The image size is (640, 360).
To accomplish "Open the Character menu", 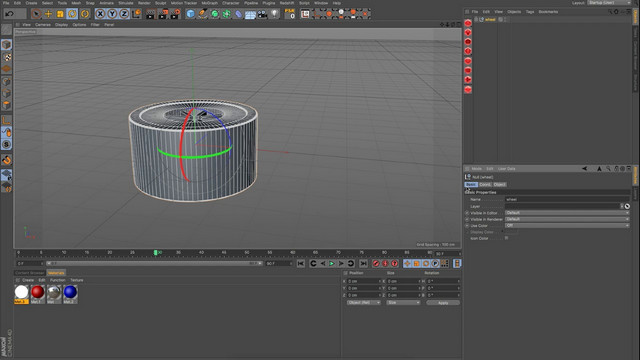I will pyautogui.click(x=231, y=3).
